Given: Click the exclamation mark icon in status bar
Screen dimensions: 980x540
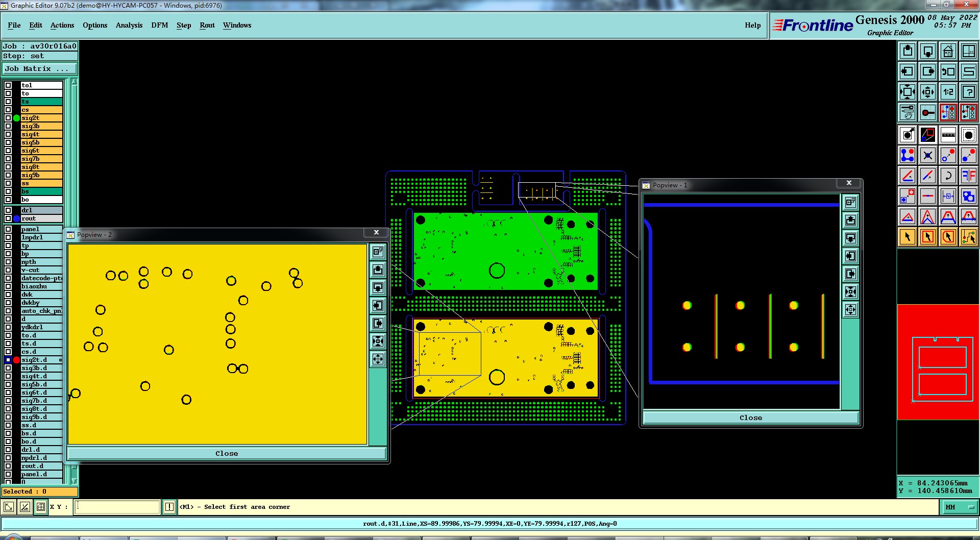Looking at the screenshot, I should point(169,507).
